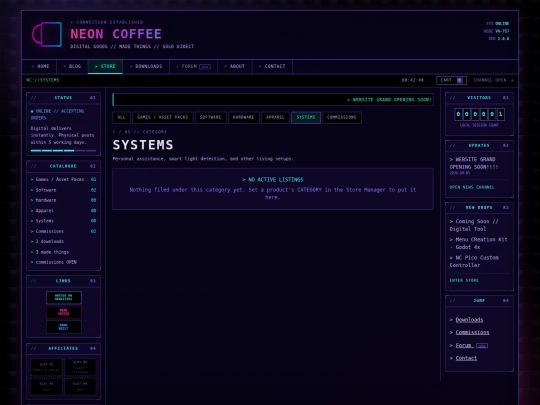540x405 pixels.
Task: Filter store by APPAREL
Action: click(275, 117)
